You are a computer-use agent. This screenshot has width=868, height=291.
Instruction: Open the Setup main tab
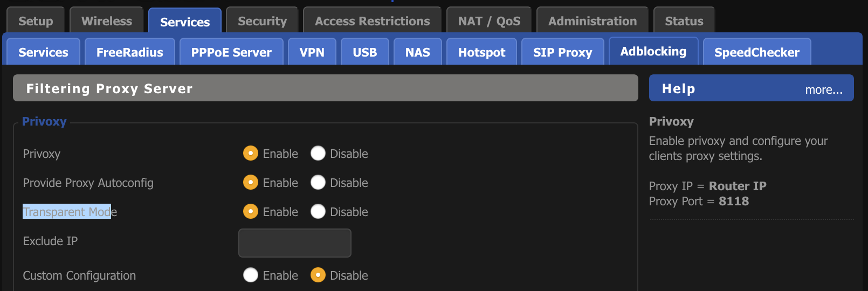[x=36, y=21]
